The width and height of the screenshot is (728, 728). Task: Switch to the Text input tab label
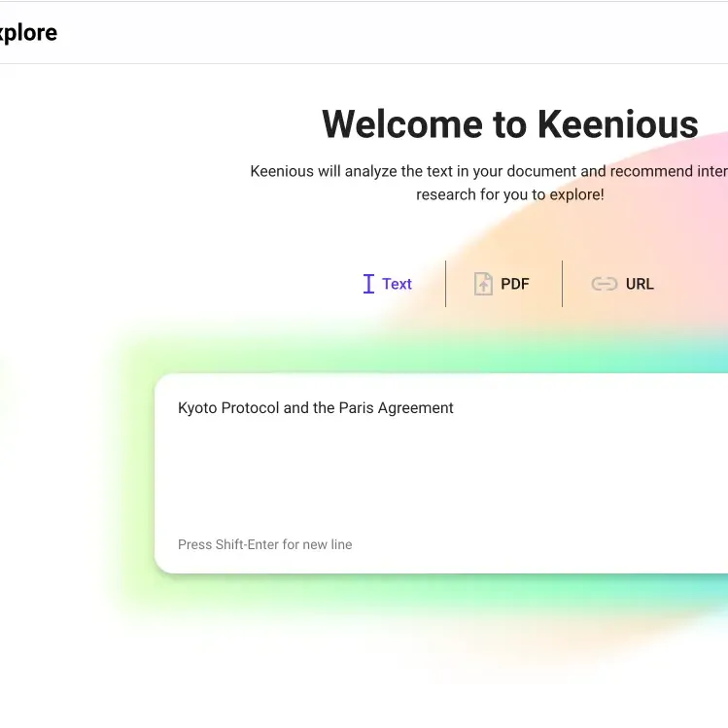(397, 284)
